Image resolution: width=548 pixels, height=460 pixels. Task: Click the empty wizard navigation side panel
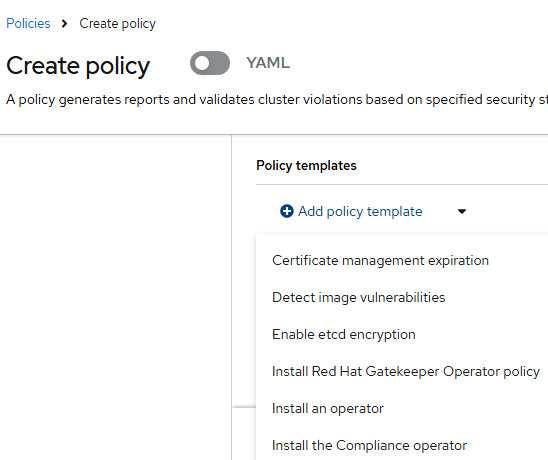[115, 297]
